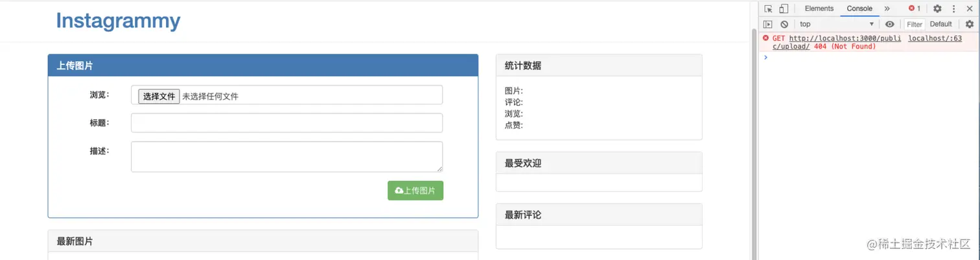
Task: Click the 选择文件 choose file button
Action: pos(159,96)
